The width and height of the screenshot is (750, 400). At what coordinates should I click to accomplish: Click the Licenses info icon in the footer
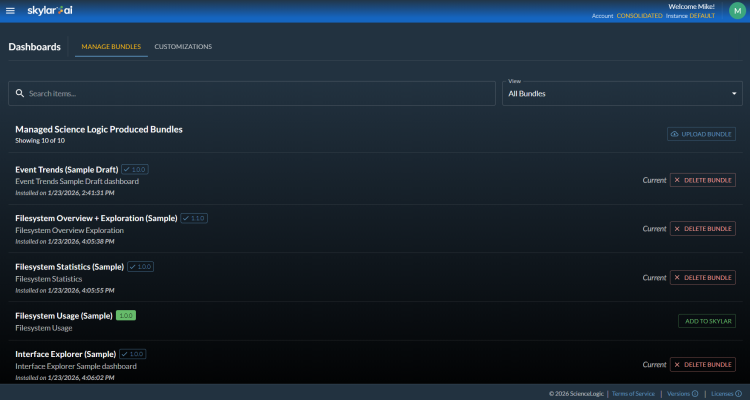(x=740, y=393)
